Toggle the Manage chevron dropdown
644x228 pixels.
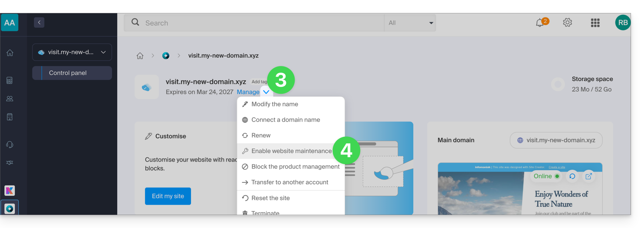tap(266, 92)
